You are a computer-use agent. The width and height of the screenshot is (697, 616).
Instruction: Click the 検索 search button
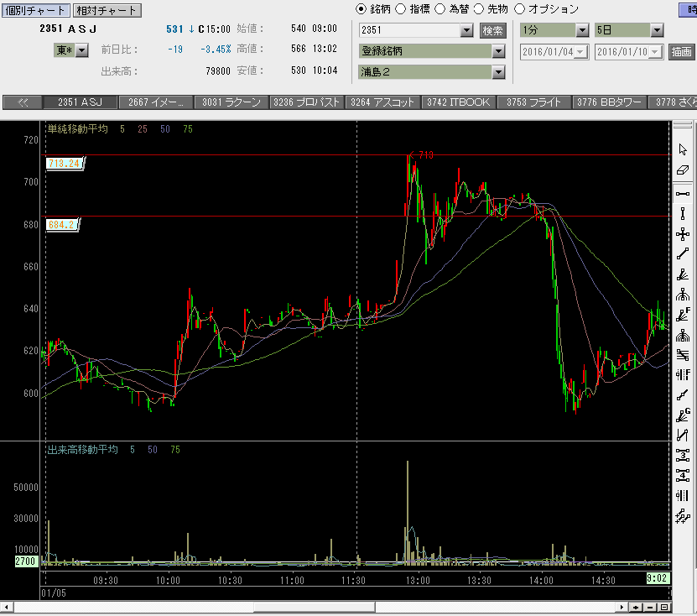click(x=492, y=31)
